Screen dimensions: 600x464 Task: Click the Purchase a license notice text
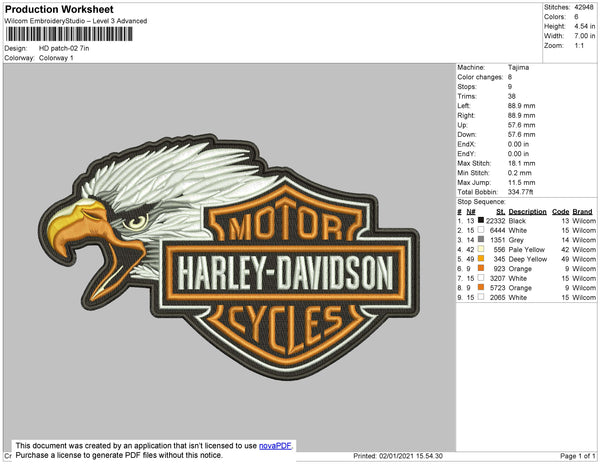click(x=119, y=455)
